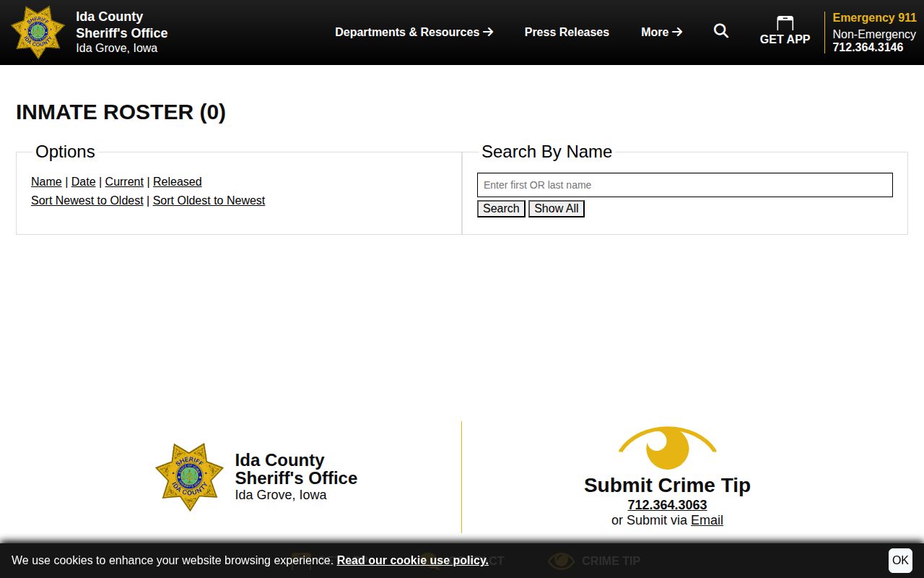
Task: Show Current inmates
Action: tap(124, 181)
